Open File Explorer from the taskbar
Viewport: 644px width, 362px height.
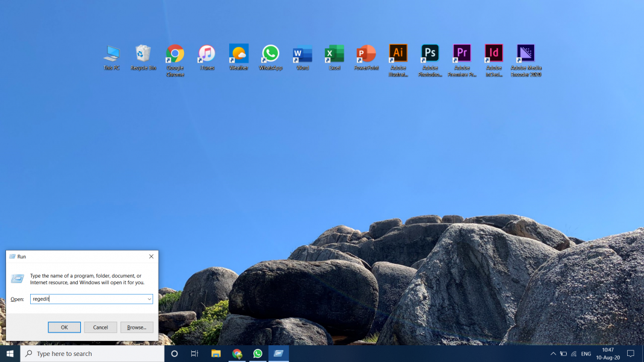pyautogui.click(x=215, y=354)
